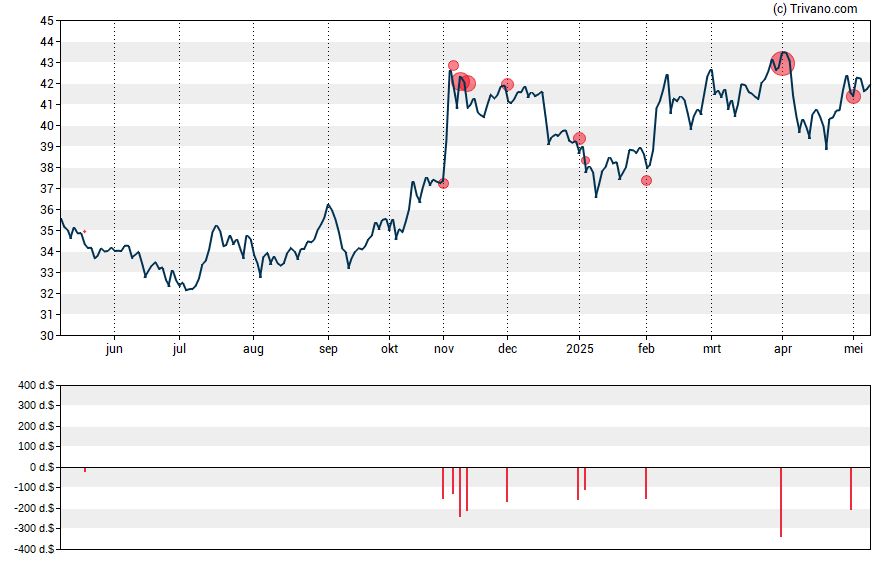Select the red bar in mei on lower chart
The image size is (888, 565).
851,489
